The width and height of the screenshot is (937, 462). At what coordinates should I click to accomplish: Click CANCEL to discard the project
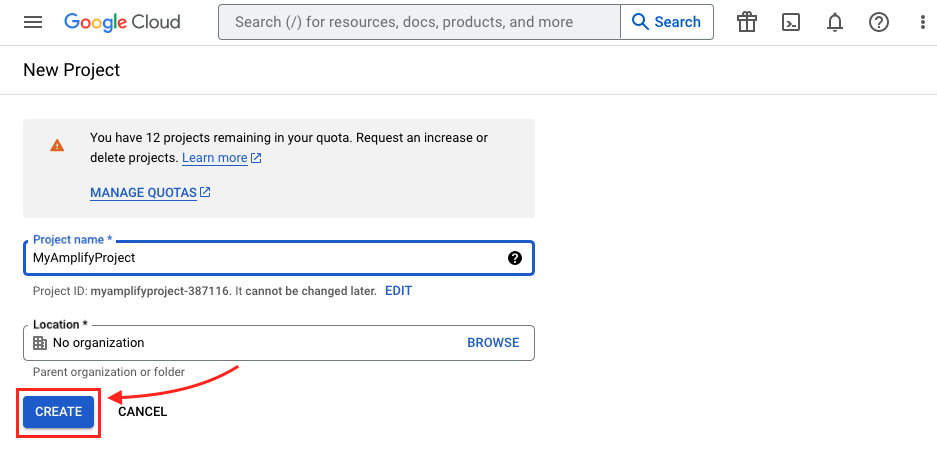click(142, 412)
